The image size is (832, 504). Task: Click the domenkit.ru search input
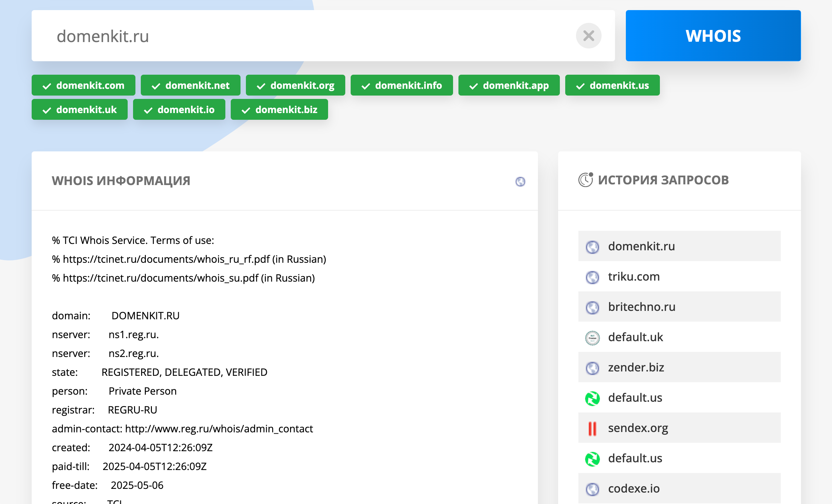pyautogui.click(x=304, y=36)
